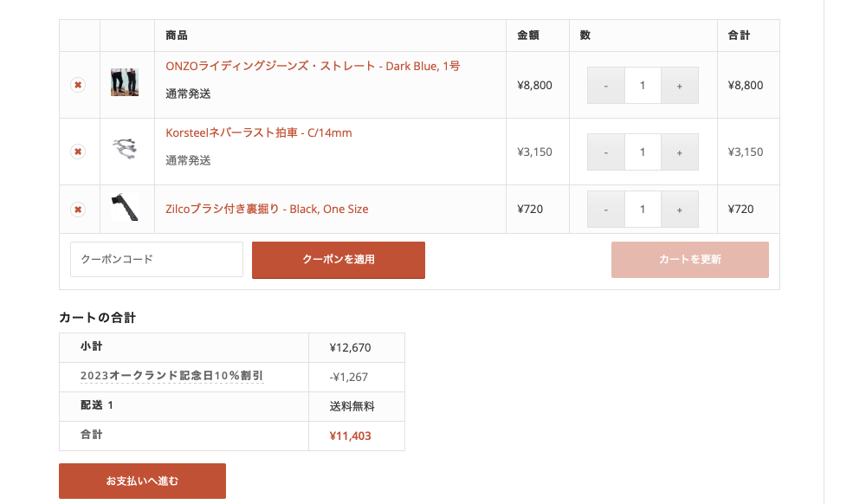Click the ONZO jeans quantity field

tap(643, 86)
